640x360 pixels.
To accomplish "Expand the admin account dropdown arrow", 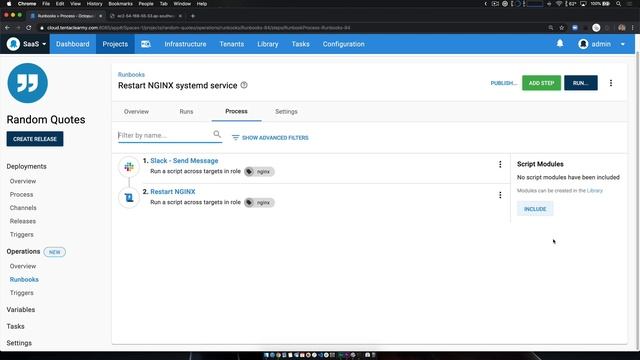I will (x=623, y=44).
